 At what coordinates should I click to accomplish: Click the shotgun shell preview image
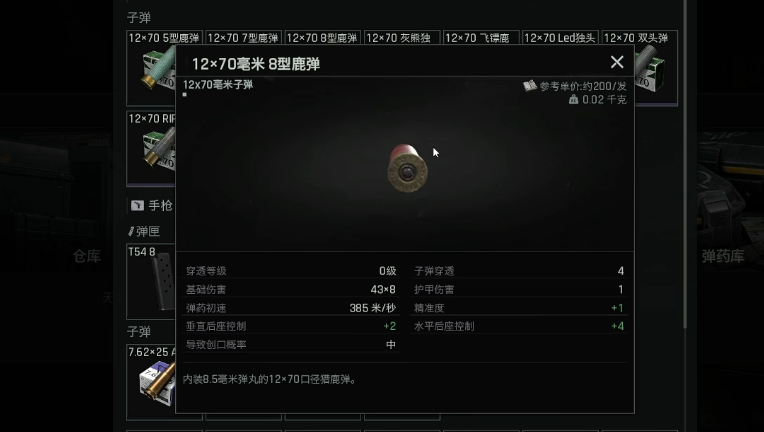click(407, 168)
